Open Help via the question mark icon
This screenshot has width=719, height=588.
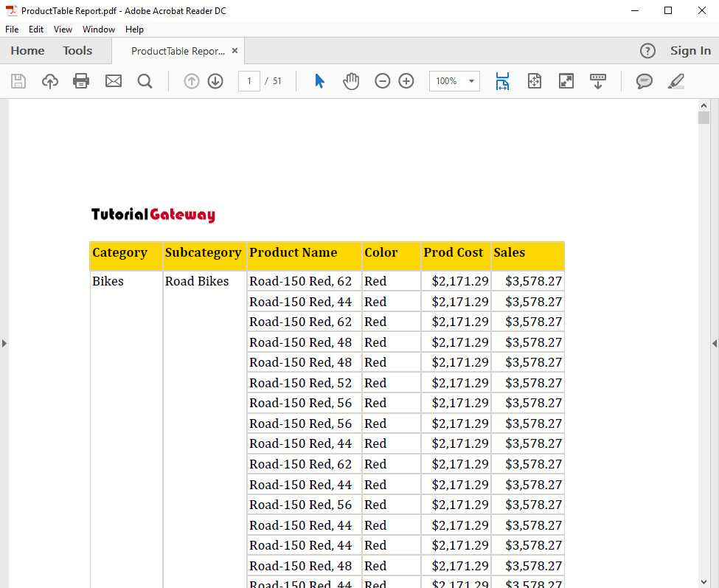pos(647,50)
